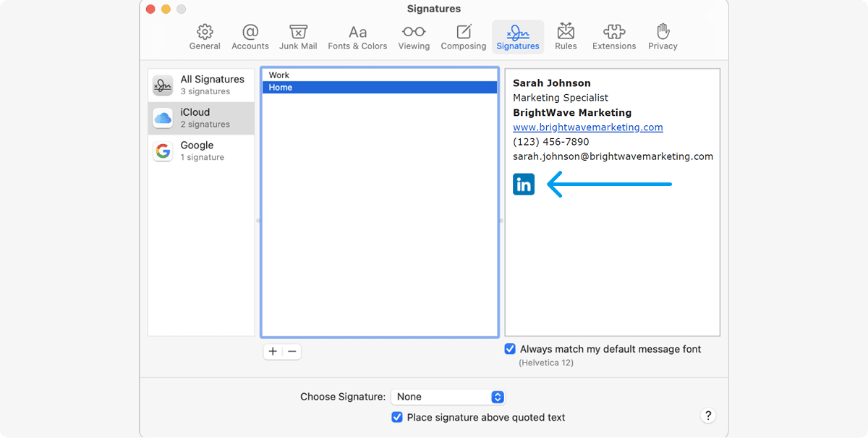Add a new signature with plus button
The width and height of the screenshot is (868, 438).
click(273, 352)
